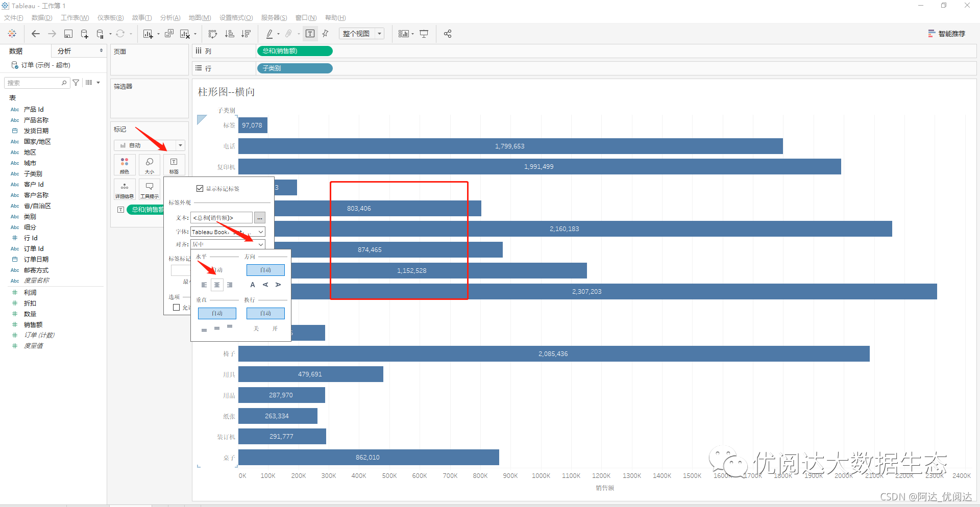Click the text edit ellipsis button
Image resolution: width=980 pixels, height=507 pixels.
click(260, 218)
